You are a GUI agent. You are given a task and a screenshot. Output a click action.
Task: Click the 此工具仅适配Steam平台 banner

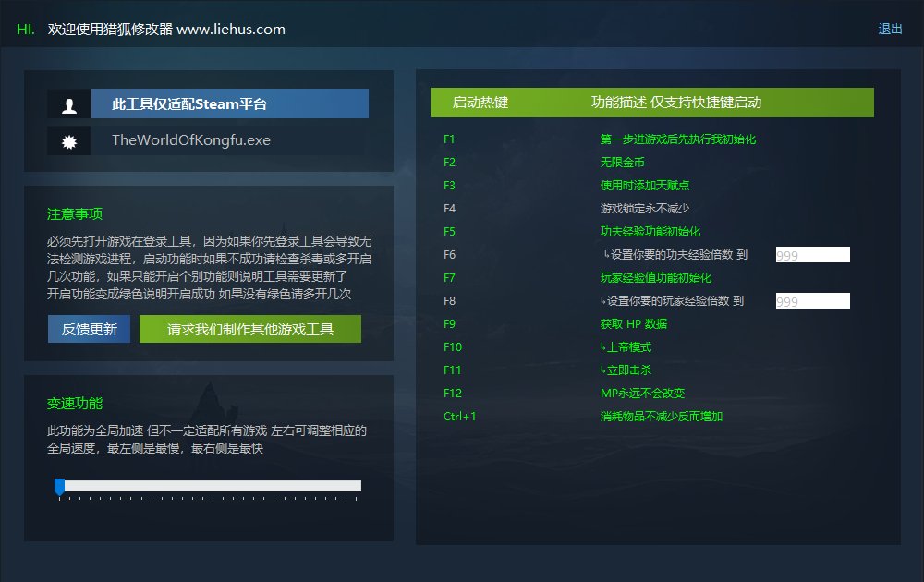tap(230, 103)
